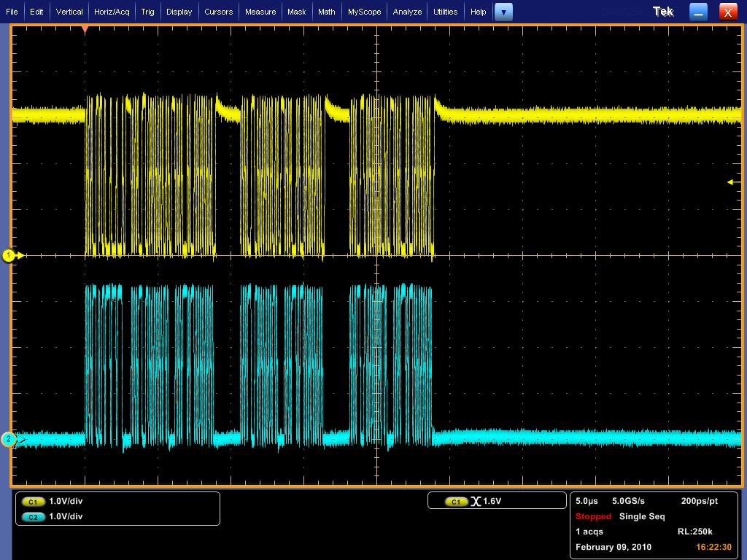Open the Vertical menu
The image size is (747, 560).
pos(69,12)
